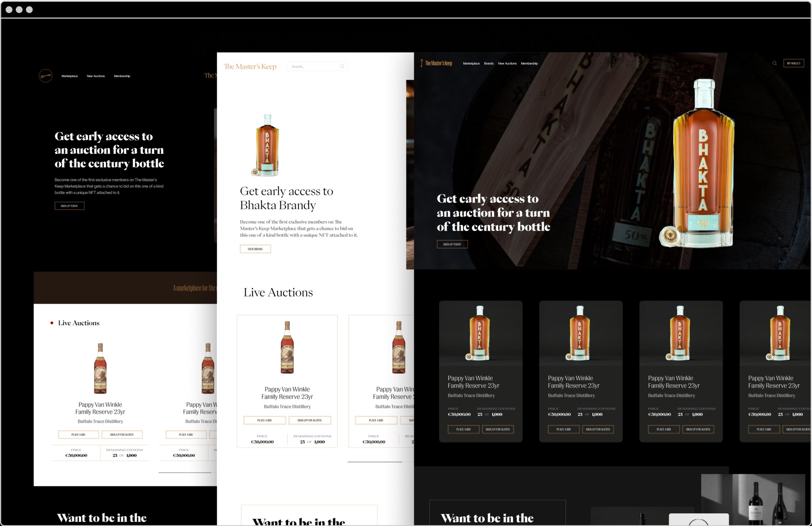The image size is (812, 526).
Task: Click the Live Auctions heading in white design
Action: pyautogui.click(x=278, y=292)
